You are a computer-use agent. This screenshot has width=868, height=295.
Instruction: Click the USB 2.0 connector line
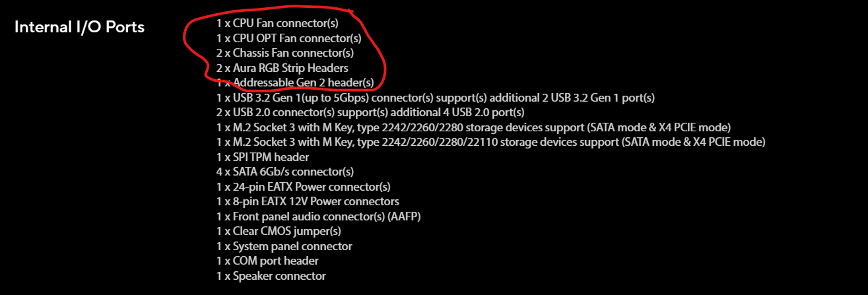(x=370, y=112)
